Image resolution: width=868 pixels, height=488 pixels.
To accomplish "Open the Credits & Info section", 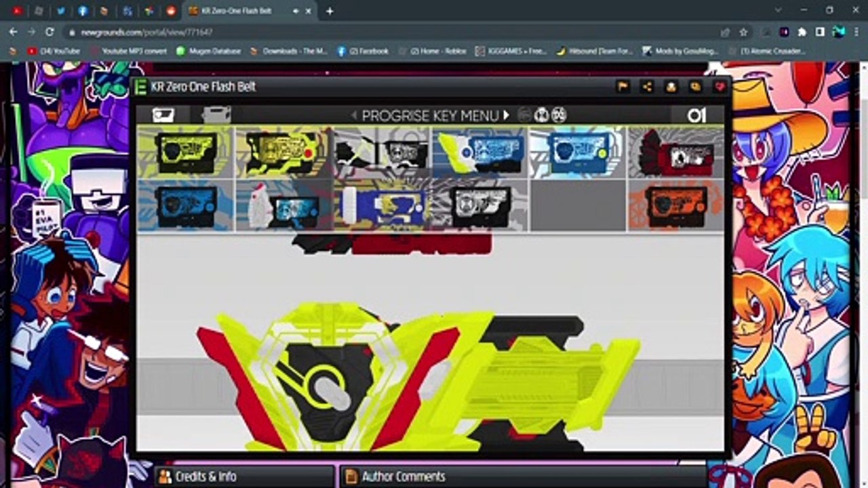I will pyautogui.click(x=245, y=476).
